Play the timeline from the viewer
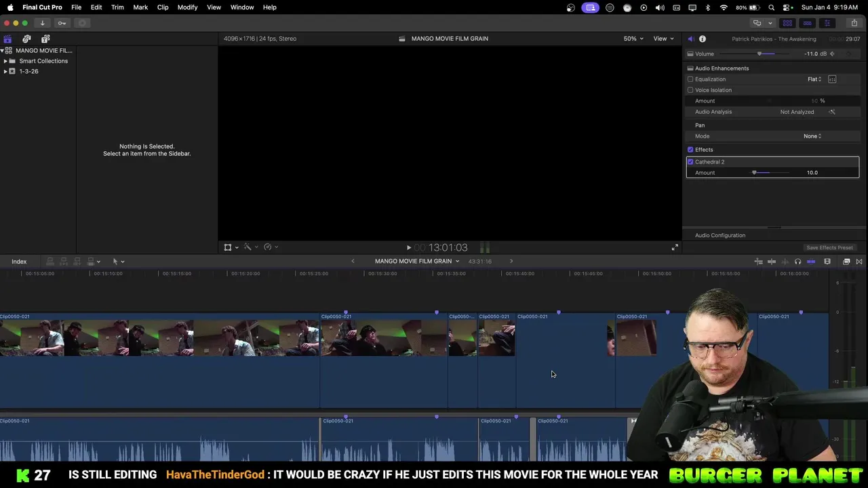This screenshot has height=488, width=868. (x=408, y=248)
